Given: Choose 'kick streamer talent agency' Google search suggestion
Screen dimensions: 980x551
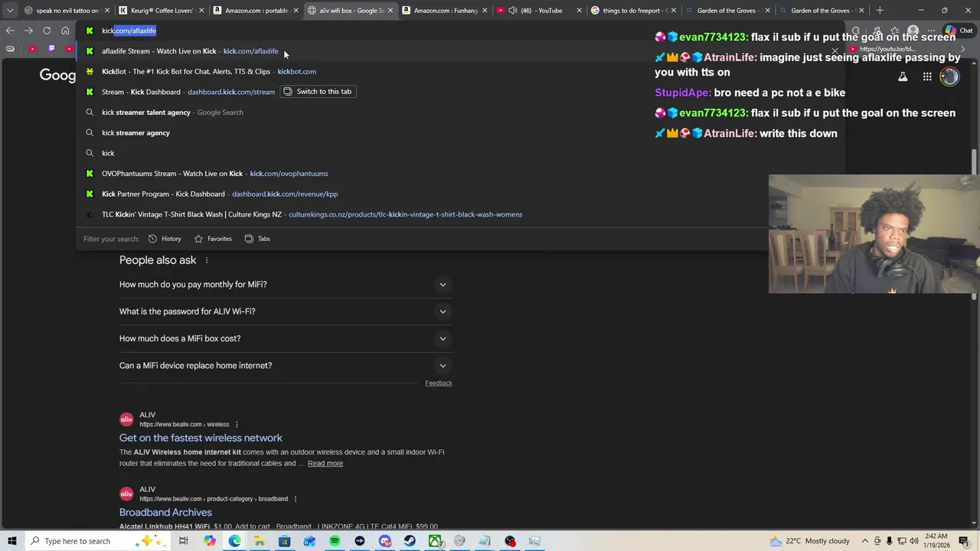Looking at the screenshot, I should (x=459, y=112).
